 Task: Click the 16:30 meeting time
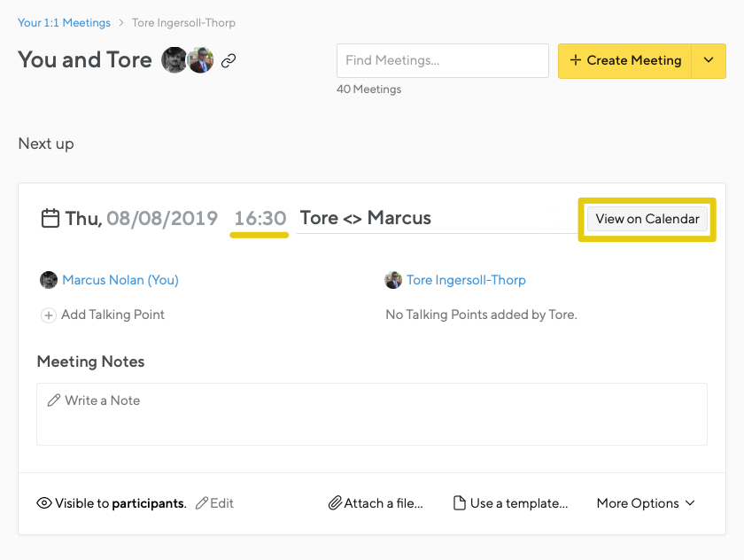click(x=260, y=218)
